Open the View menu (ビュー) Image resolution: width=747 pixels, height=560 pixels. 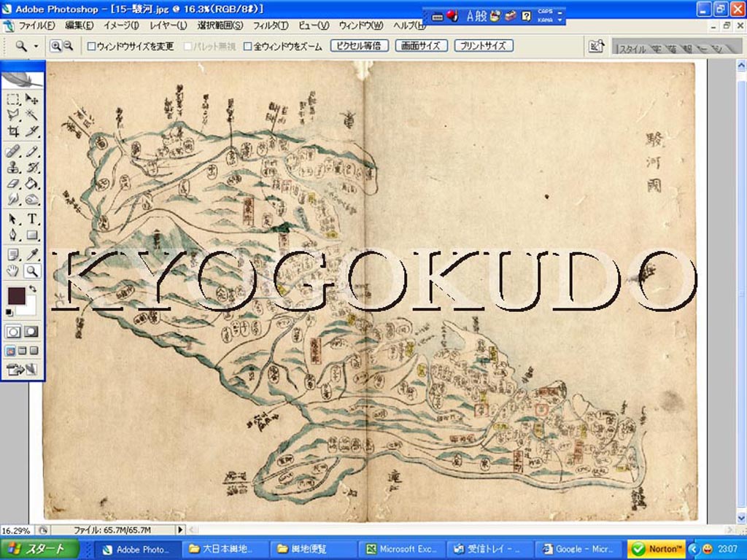[314, 26]
